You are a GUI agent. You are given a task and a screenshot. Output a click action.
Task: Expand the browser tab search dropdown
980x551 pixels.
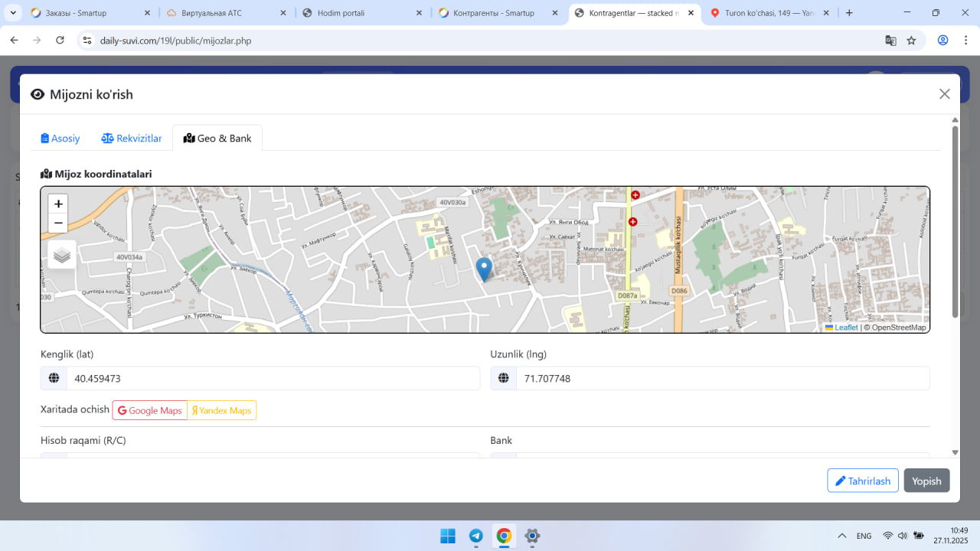[13, 13]
